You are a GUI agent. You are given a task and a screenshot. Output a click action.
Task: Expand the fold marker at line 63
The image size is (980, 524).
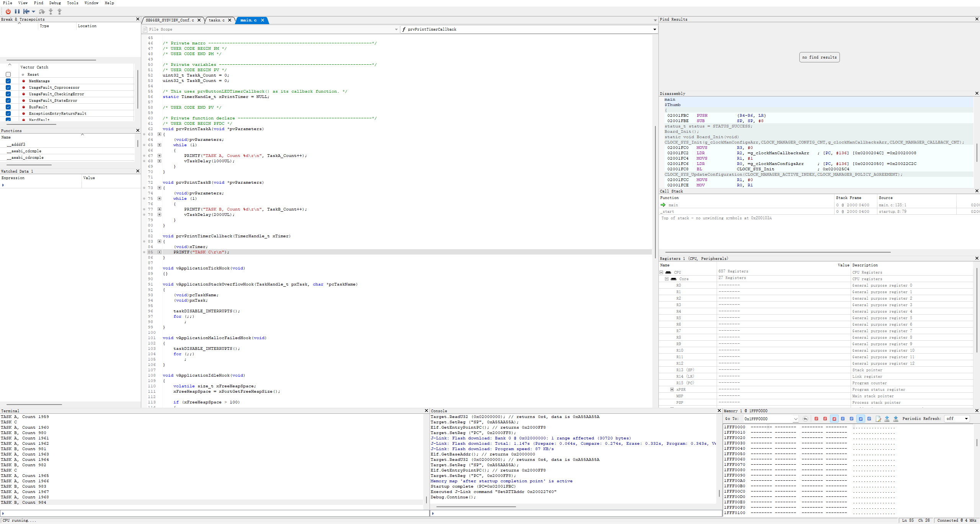160,134
